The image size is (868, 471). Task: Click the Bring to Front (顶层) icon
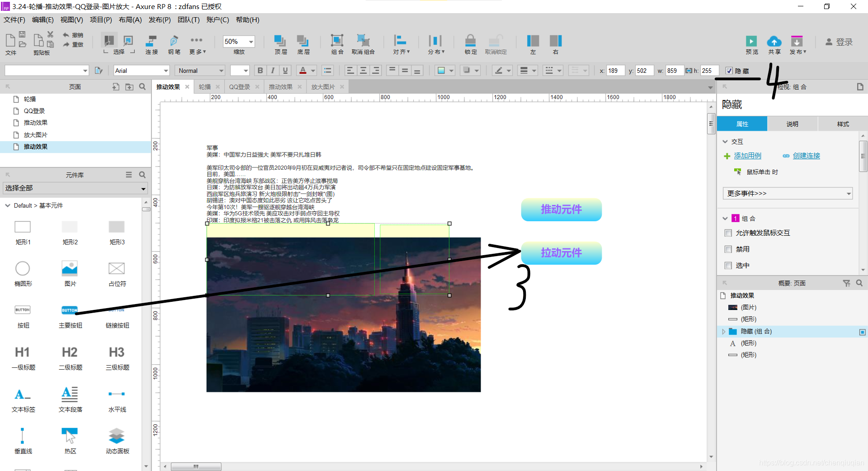[x=280, y=41]
